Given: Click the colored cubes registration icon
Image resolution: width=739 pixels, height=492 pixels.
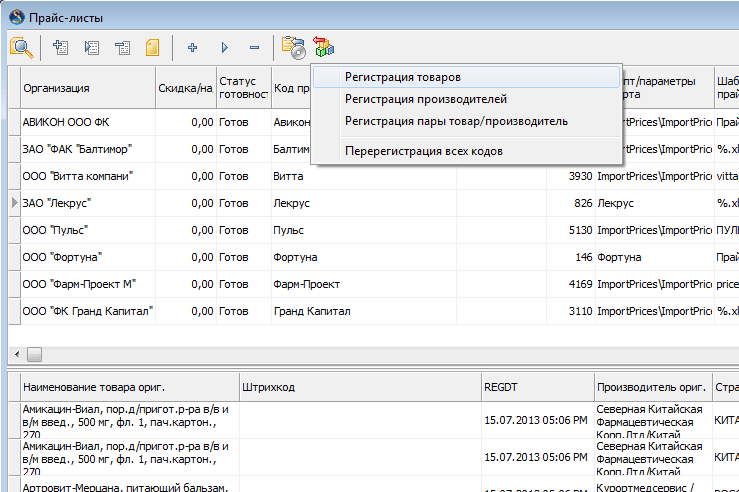Looking at the screenshot, I should point(323,47).
